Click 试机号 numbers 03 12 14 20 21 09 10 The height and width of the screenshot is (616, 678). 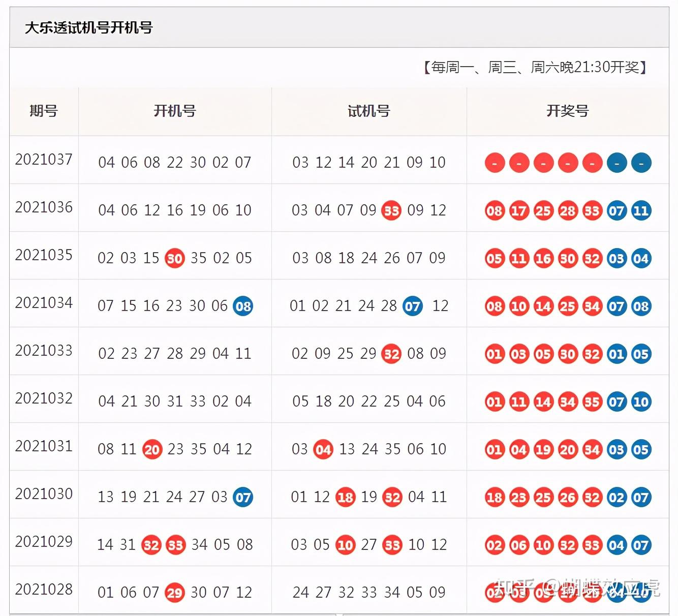369,163
